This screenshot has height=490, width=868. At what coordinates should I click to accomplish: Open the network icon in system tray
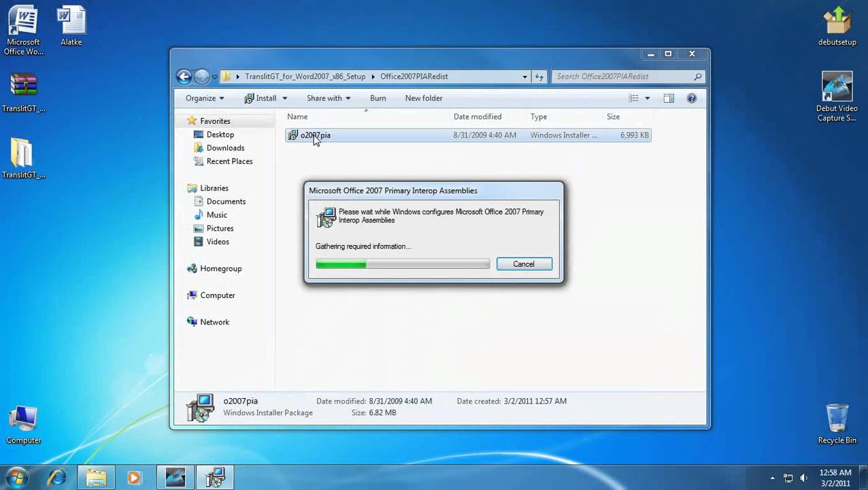click(788, 478)
